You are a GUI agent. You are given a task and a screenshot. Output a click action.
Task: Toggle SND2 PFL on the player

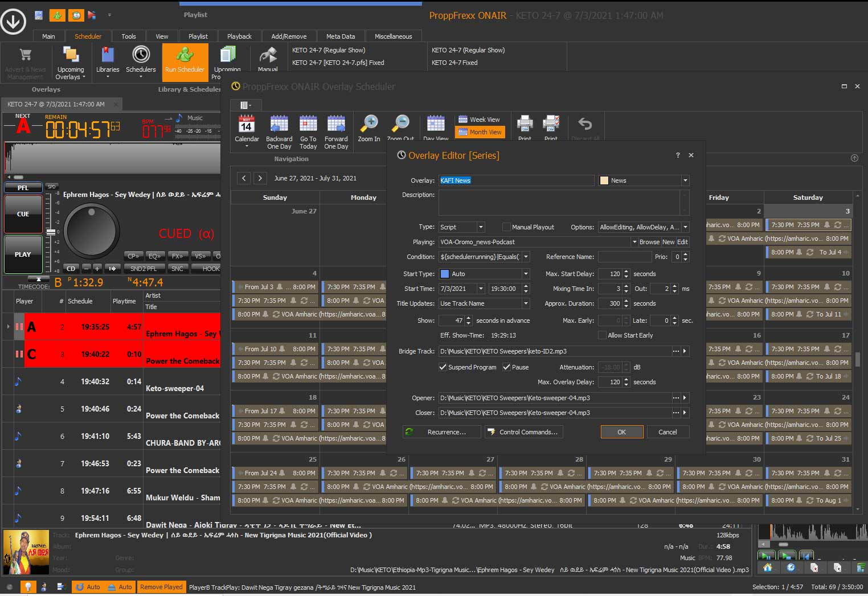click(x=144, y=268)
